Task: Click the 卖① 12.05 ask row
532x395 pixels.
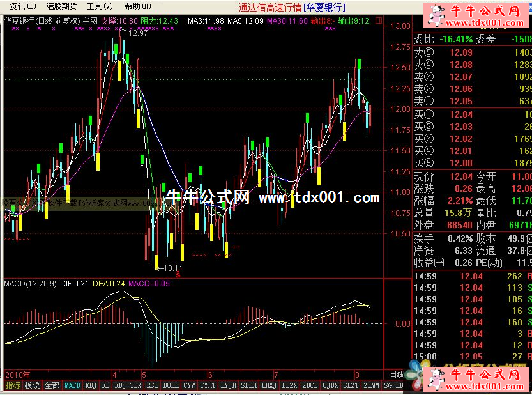Action: tap(473, 101)
